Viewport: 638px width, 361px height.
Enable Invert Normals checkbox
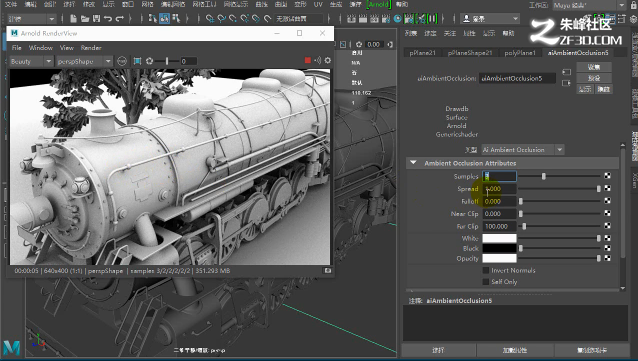[x=485, y=270]
